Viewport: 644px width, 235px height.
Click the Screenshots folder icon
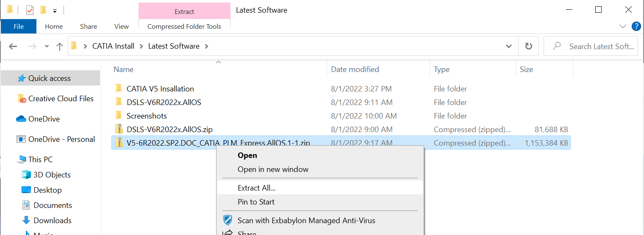pyautogui.click(x=119, y=116)
